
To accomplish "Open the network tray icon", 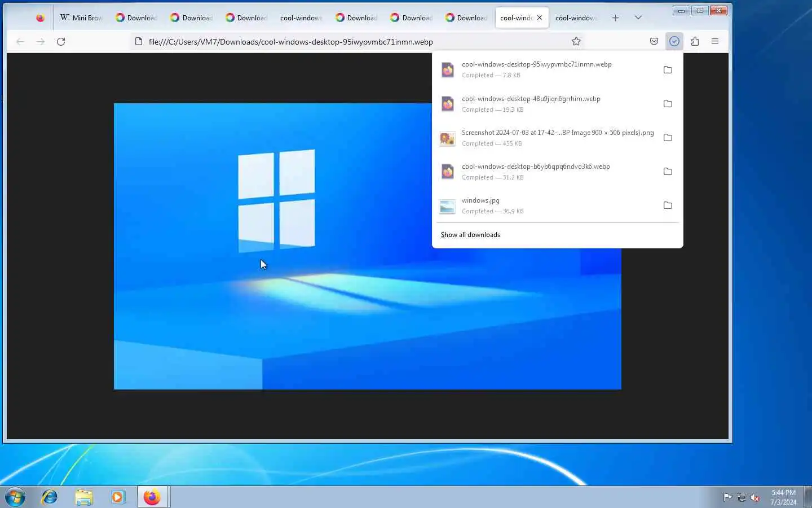I will tap(742, 497).
